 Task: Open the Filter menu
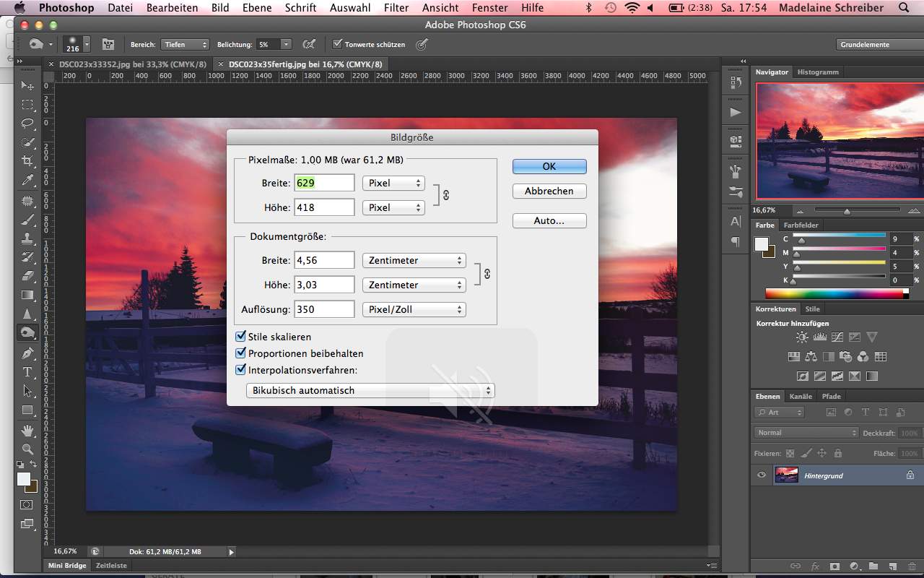click(x=396, y=8)
